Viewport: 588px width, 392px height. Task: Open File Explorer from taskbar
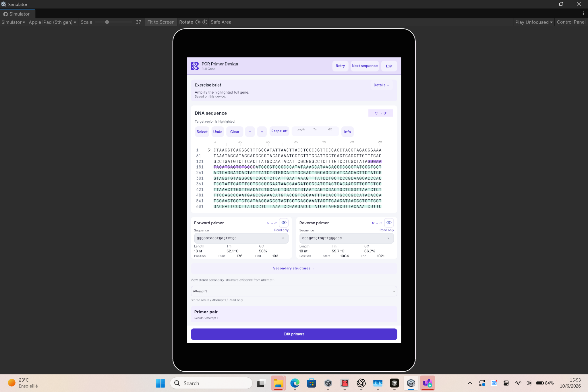tap(278, 383)
